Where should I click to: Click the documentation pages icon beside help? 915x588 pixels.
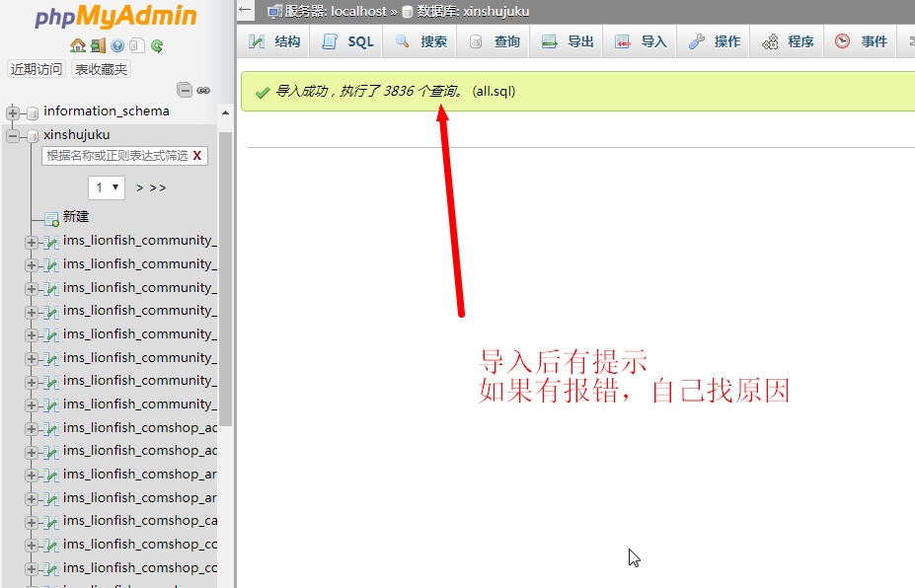click(137, 45)
